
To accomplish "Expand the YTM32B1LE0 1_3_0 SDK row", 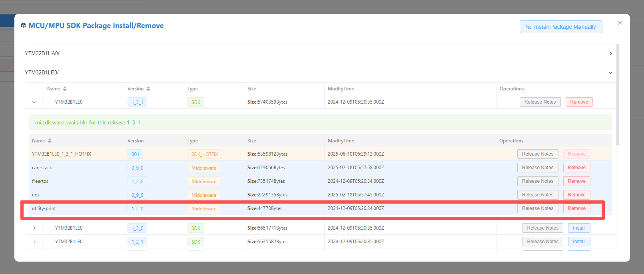I will (x=34, y=228).
